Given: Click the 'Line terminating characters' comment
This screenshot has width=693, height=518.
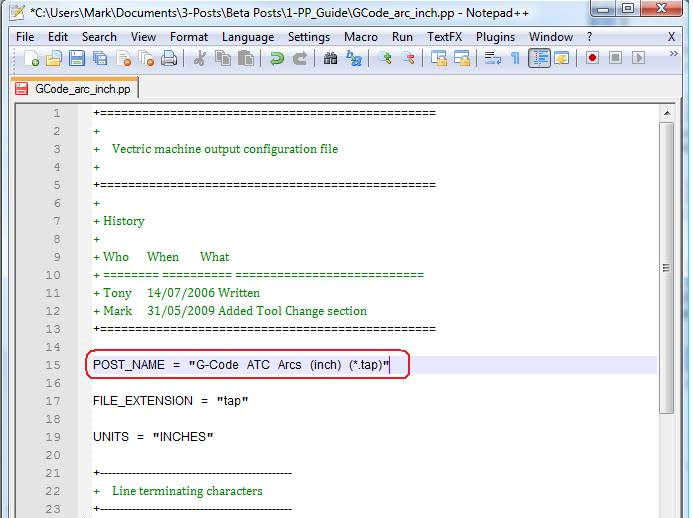Looking at the screenshot, I should click(x=187, y=491).
